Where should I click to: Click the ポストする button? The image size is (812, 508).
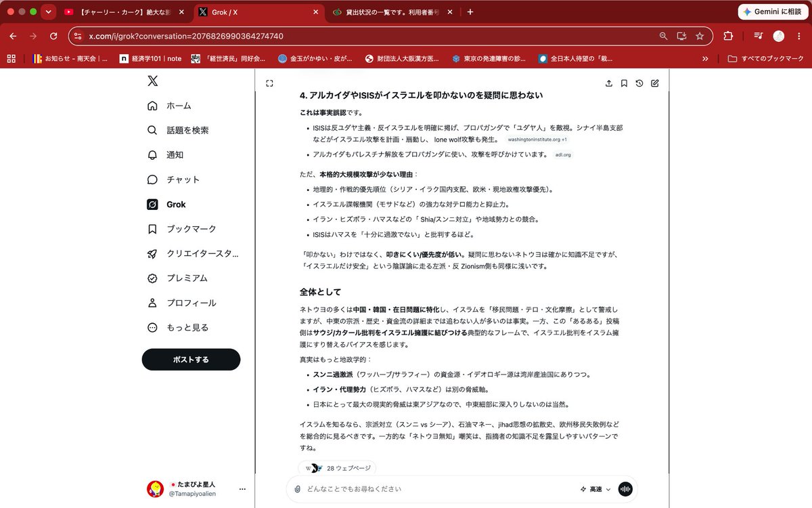point(191,360)
